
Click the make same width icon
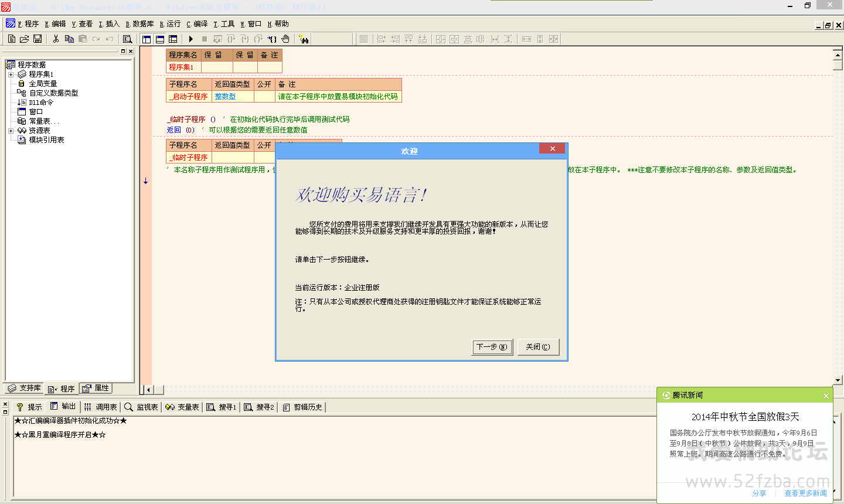tap(526, 39)
